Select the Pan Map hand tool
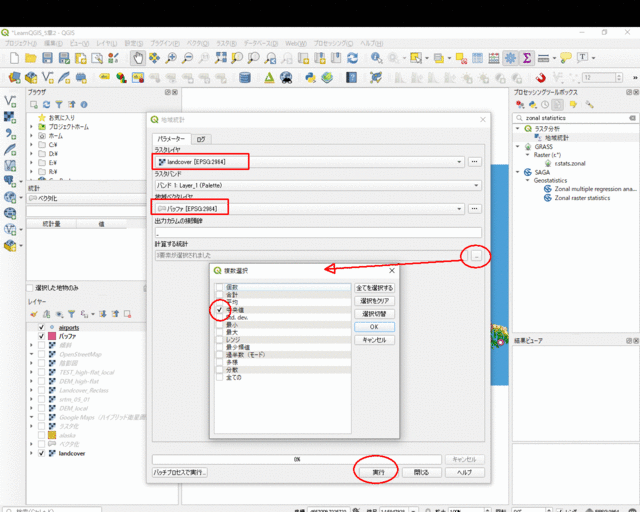This screenshot has width=640, height=512. [138, 58]
